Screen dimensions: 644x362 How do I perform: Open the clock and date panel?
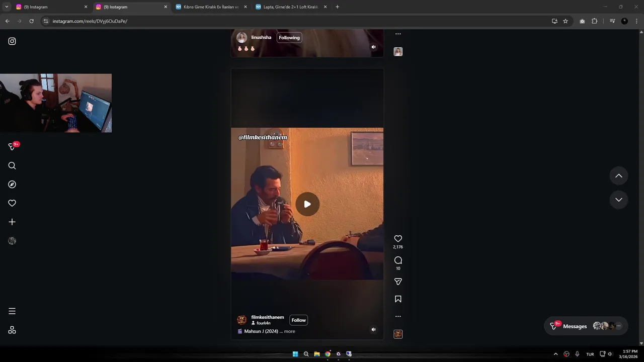(x=628, y=354)
